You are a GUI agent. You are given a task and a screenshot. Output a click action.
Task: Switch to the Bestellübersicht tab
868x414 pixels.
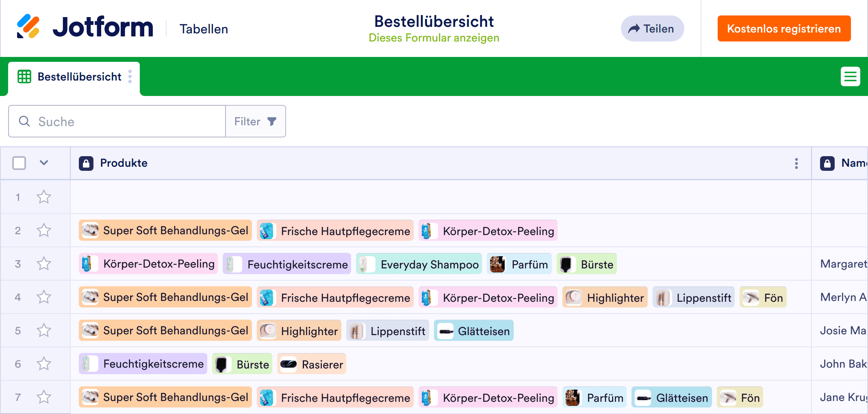coord(79,77)
